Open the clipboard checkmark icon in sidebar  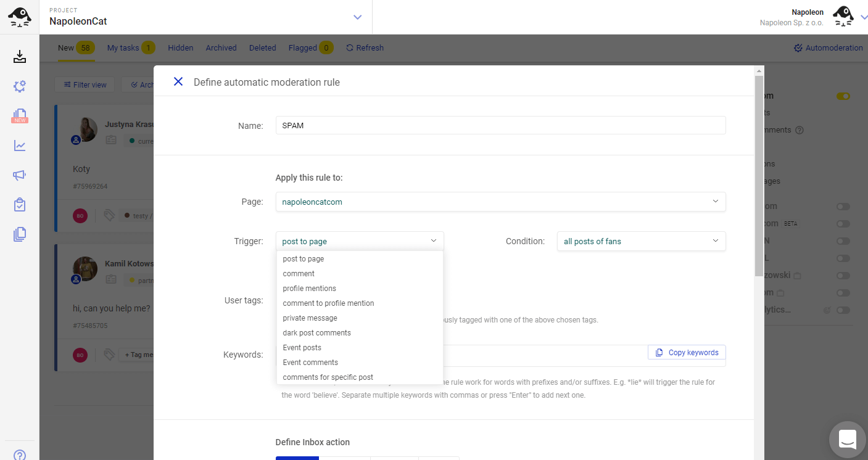click(x=20, y=205)
